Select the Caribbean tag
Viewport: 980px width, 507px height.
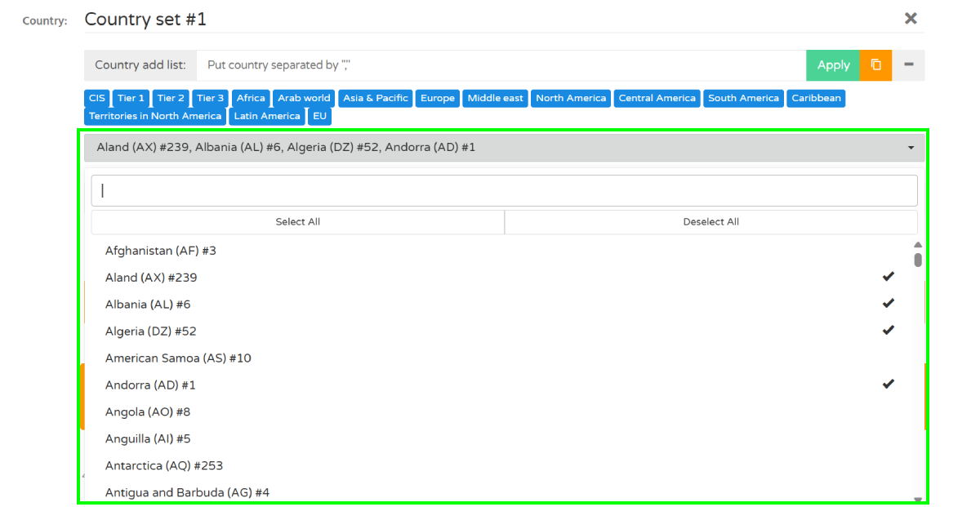coord(816,98)
